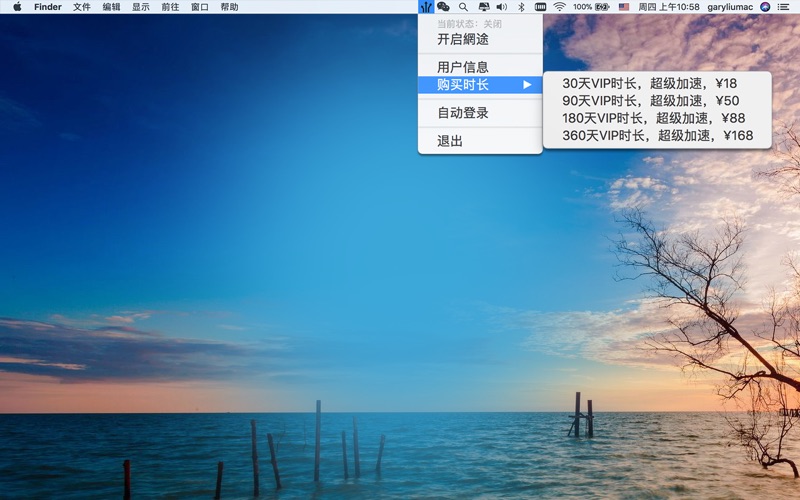The image size is (800, 500).
Task: Click the 100% battery indicator
Action: [591, 7]
